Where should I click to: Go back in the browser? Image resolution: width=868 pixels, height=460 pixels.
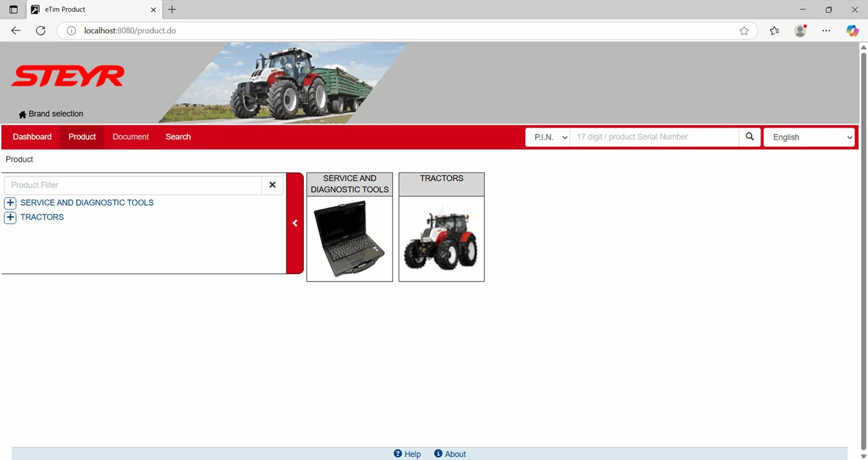pyautogui.click(x=15, y=31)
